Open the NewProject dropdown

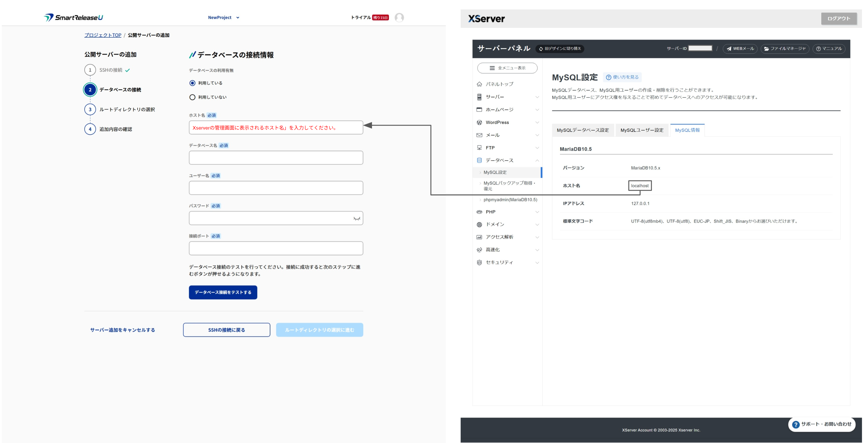pos(223,18)
